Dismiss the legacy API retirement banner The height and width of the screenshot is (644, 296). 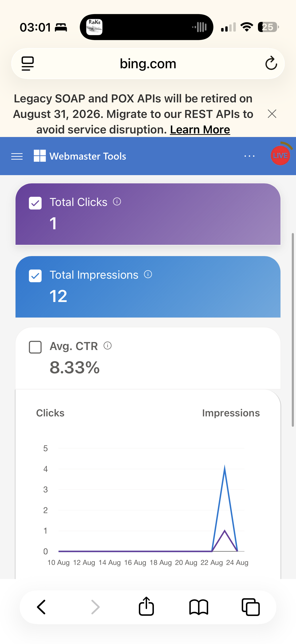tap(272, 114)
